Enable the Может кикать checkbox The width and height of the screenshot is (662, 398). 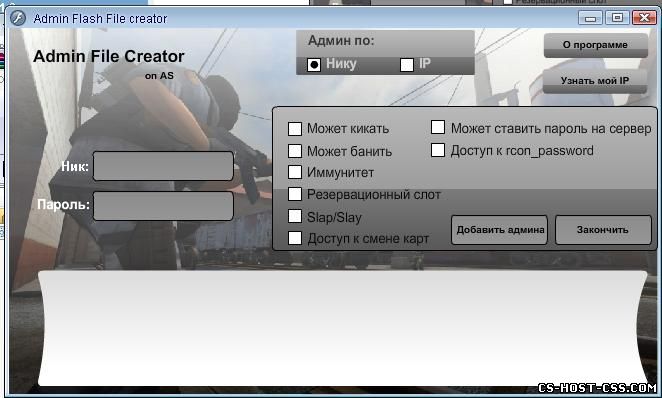(295, 129)
